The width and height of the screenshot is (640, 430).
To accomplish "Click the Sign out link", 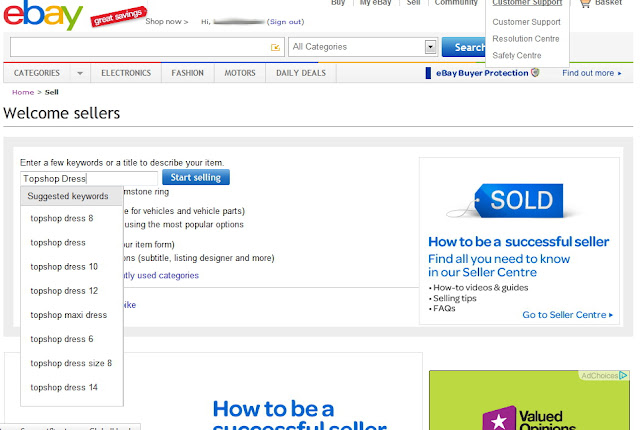I will 285,22.
